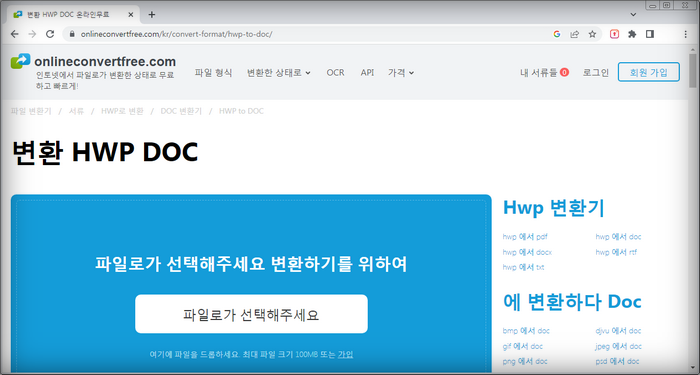Screen dimensions: 700x375
Task: Open 내 서류들 documents link
Action: (544, 72)
